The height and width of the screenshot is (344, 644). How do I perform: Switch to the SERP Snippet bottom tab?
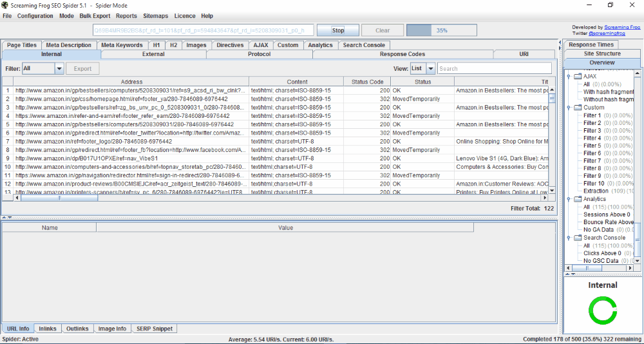click(x=155, y=329)
